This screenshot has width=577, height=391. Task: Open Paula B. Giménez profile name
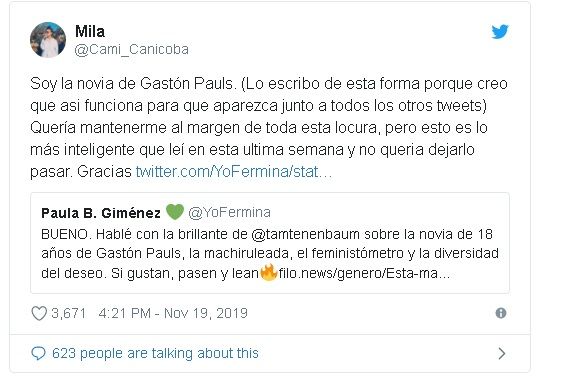pyautogui.click(x=101, y=213)
